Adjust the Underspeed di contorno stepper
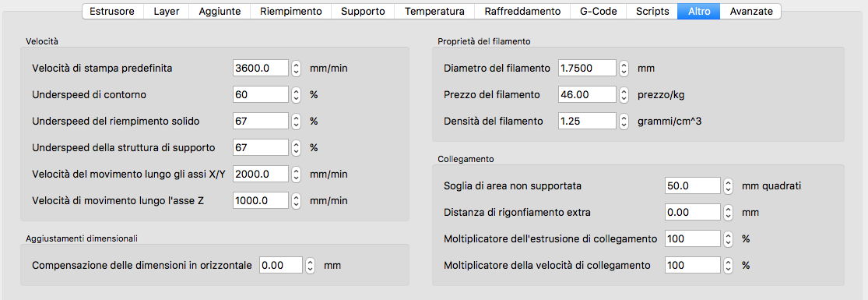 click(x=296, y=94)
